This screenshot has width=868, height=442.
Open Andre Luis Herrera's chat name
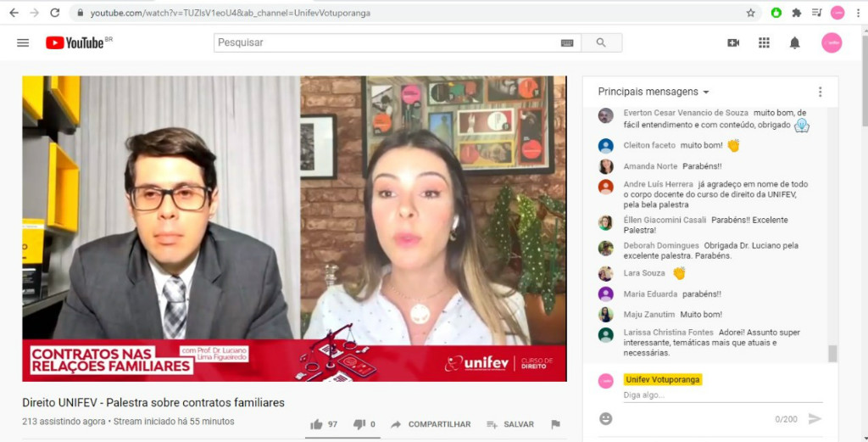point(658,184)
